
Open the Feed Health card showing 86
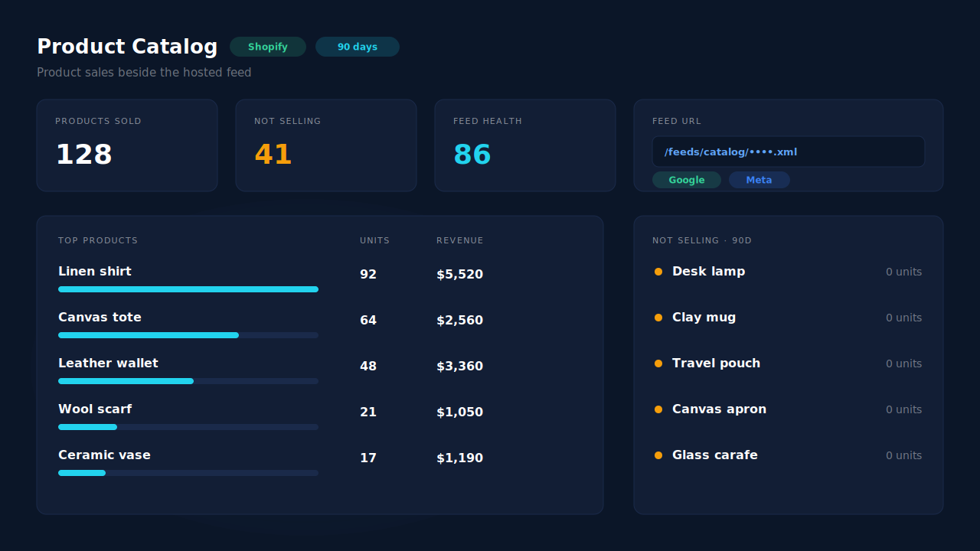[x=525, y=145]
